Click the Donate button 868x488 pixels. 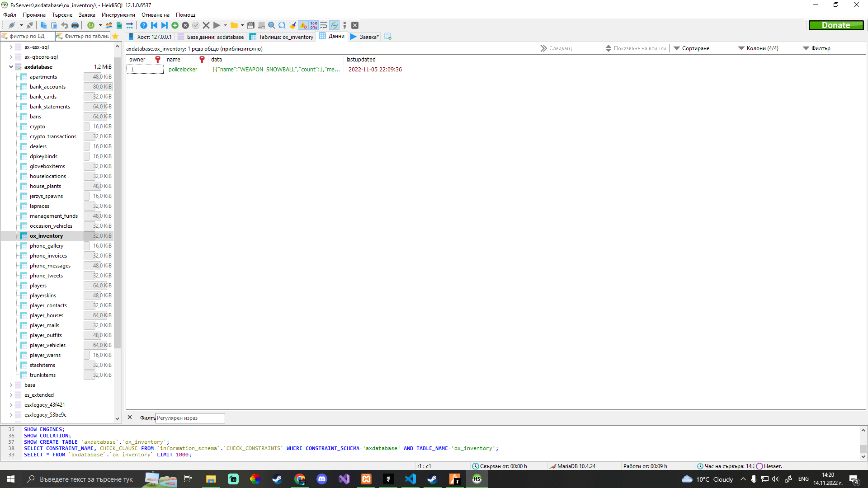point(836,25)
